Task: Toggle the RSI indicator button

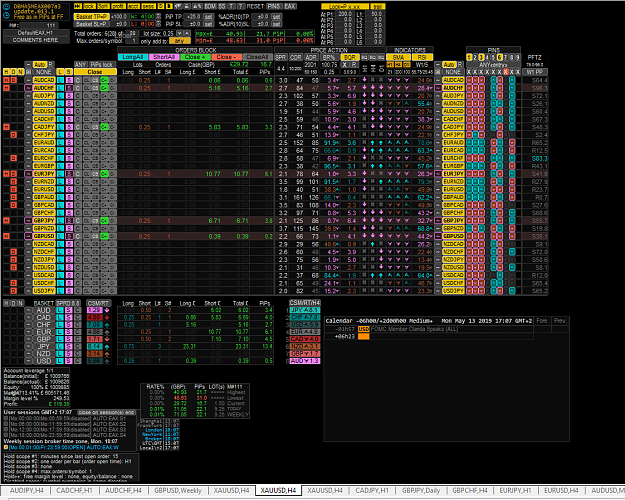Action: pos(422,57)
